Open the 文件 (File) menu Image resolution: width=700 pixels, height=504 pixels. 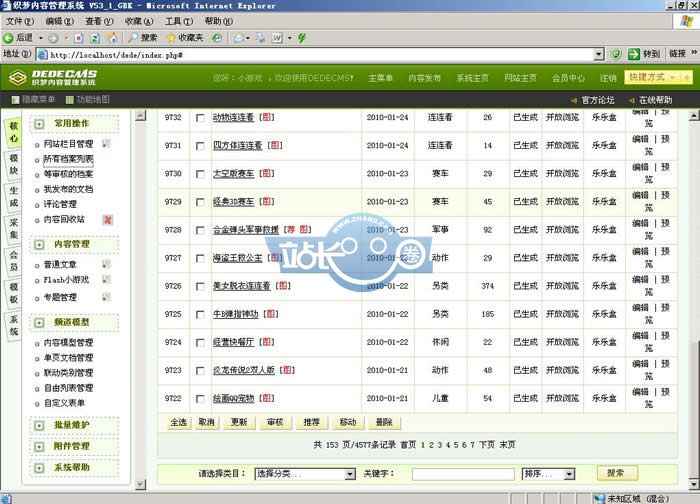pyautogui.click(x=20, y=21)
